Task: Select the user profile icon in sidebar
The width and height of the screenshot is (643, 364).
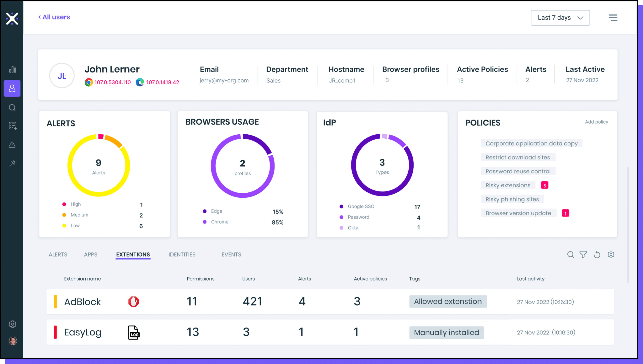Action: (12, 88)
